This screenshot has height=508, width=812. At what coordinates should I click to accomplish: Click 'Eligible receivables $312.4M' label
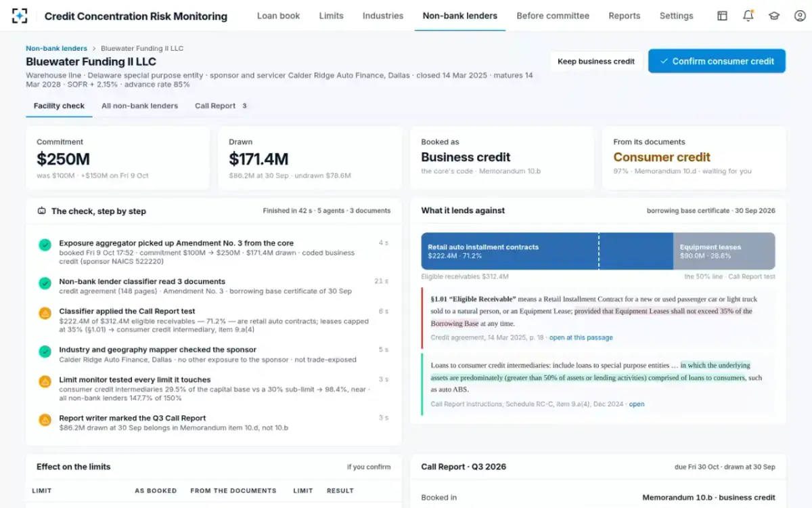tap(464, 276)
